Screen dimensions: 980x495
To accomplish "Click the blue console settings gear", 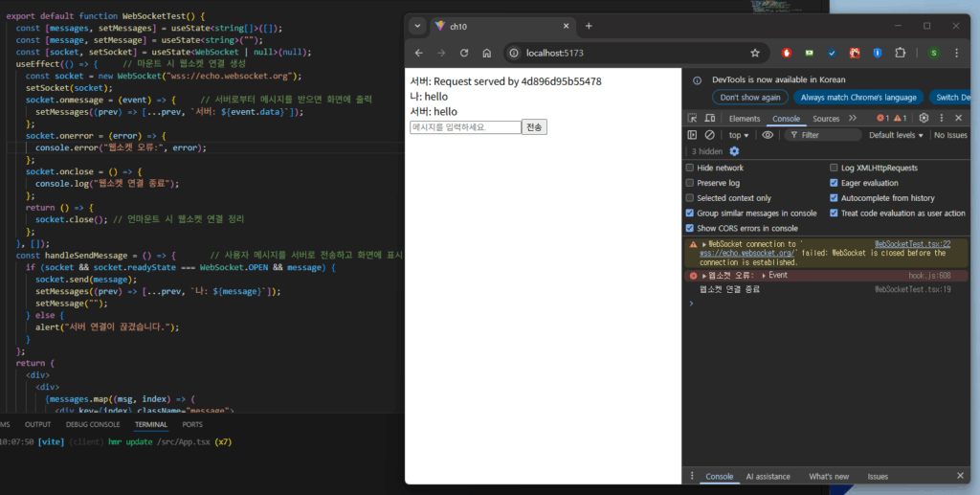I will [x=735, y=151].
